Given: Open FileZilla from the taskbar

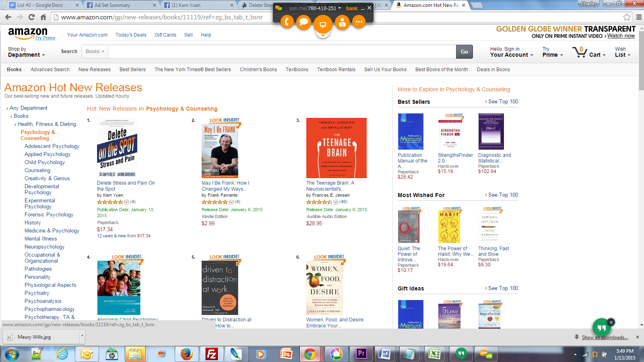Looking at the screenshot, I should click(211, 354).
